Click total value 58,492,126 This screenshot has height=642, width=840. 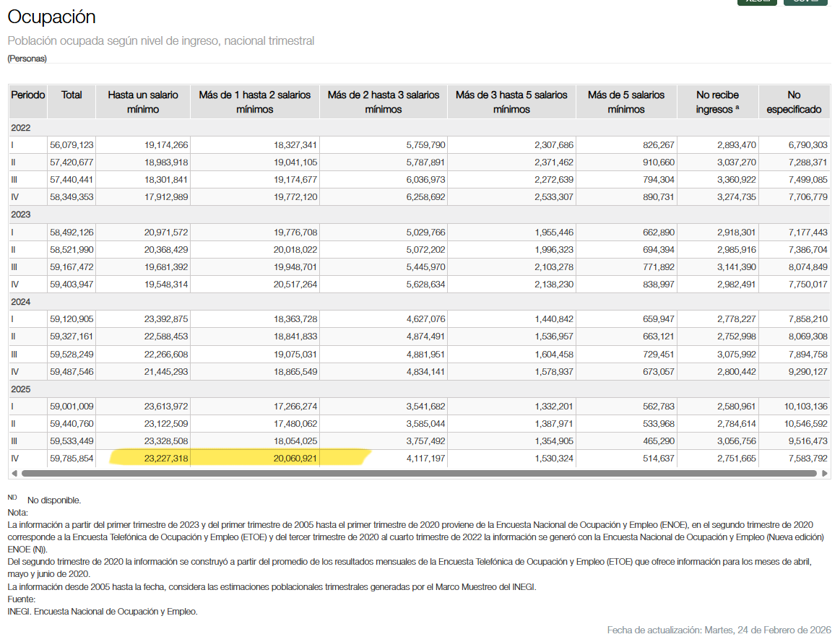pyautogui.click(x=72, y=232)
